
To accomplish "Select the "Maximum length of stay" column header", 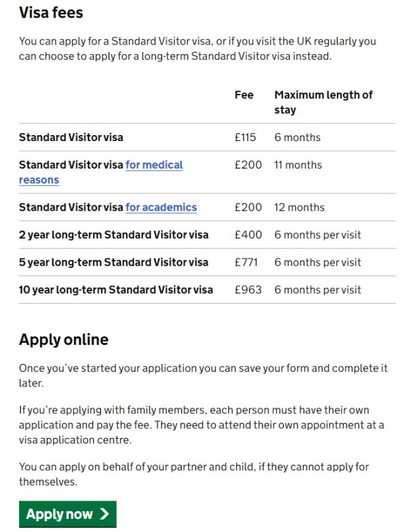I will pos(323,102).
